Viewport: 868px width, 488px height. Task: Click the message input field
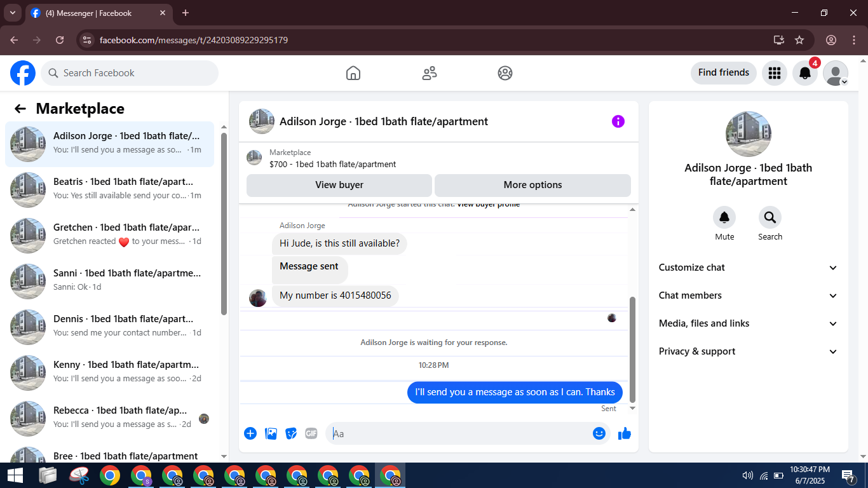[459, 433]
